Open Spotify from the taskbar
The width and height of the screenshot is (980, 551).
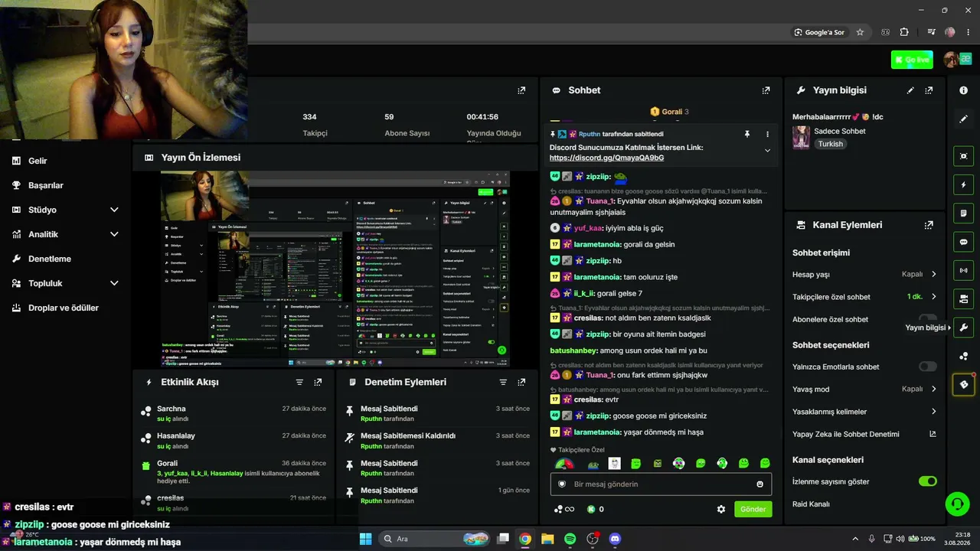click(570, 539)
